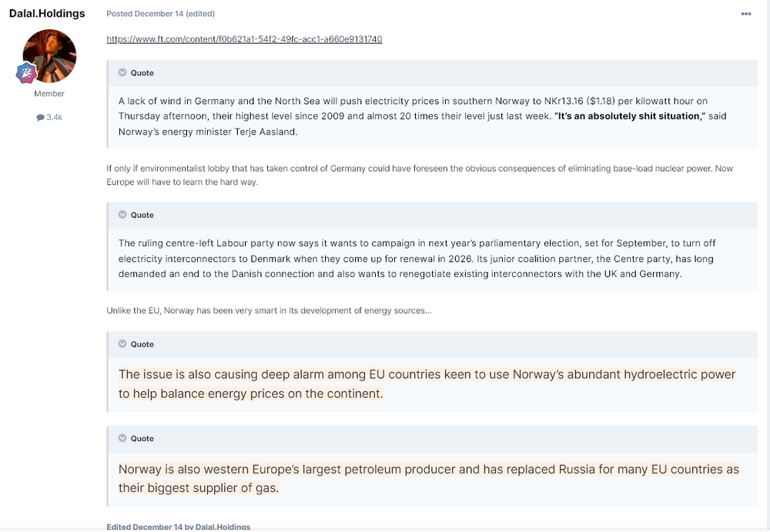
Task: Click the Member rank label
Action: [x=49, y=94]
